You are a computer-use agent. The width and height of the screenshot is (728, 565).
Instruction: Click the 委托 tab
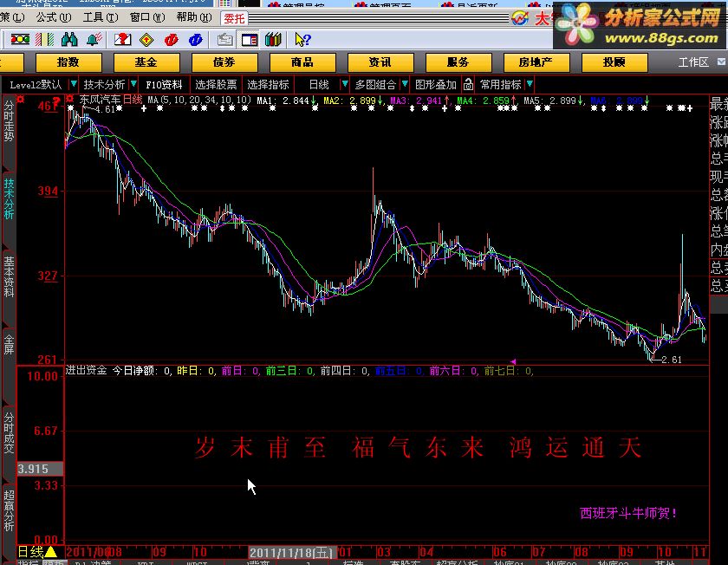[234, 18]
